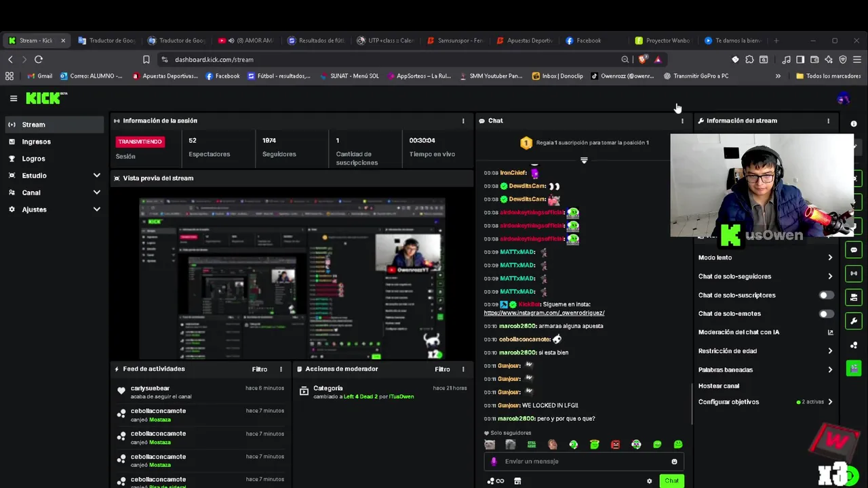Open Moderación del chat con IA stats icon
This screenshot has height=488, width=868.
[x=830, y=332]
